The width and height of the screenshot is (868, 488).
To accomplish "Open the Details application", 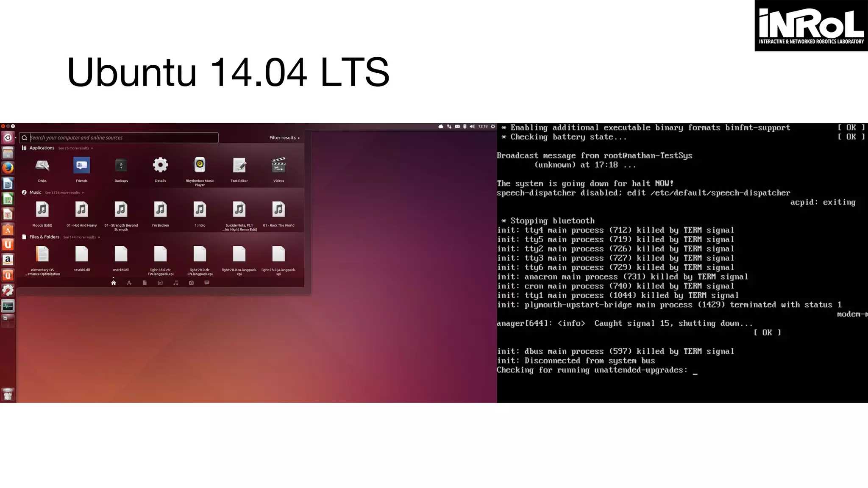I will [160, 170].
